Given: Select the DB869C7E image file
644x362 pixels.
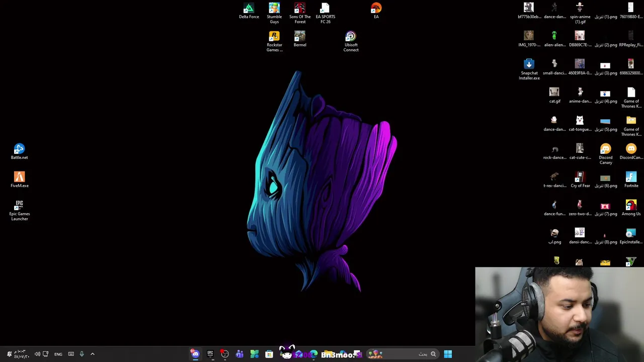Looking at the screenshot, I should pyautogui.click(x=580, y=39).
